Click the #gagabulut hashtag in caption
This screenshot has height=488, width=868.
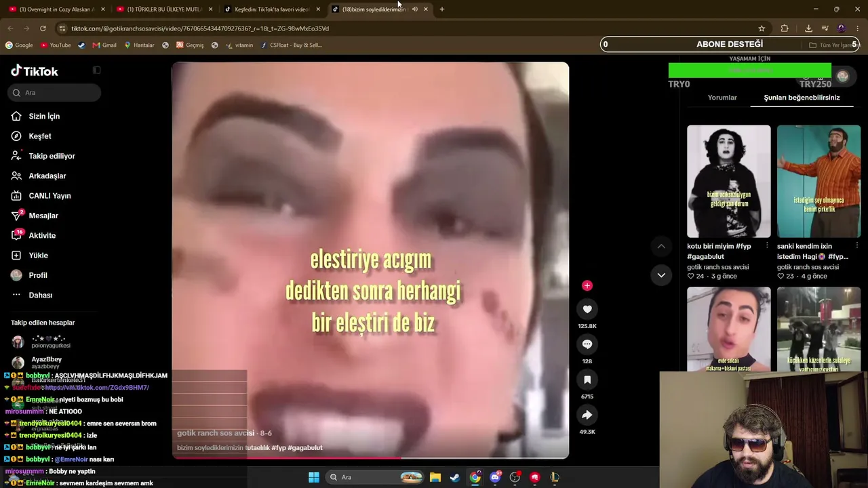tap(305, 448)
